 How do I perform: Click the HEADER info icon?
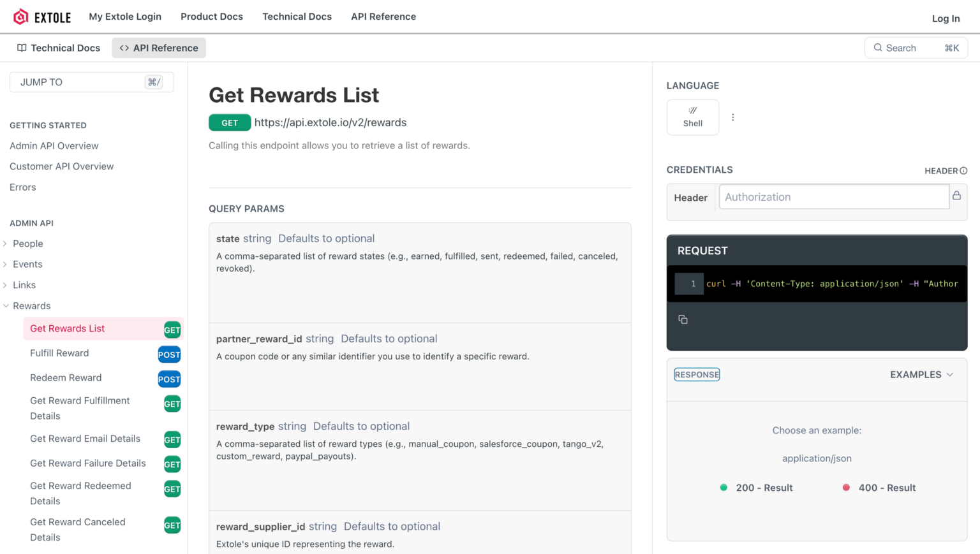click(963, 171)
